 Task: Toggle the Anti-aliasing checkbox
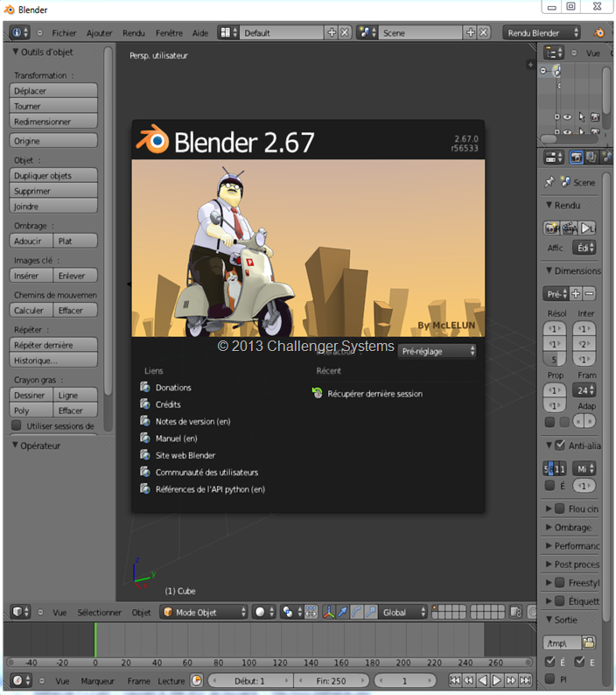click(x=560, y=445)
